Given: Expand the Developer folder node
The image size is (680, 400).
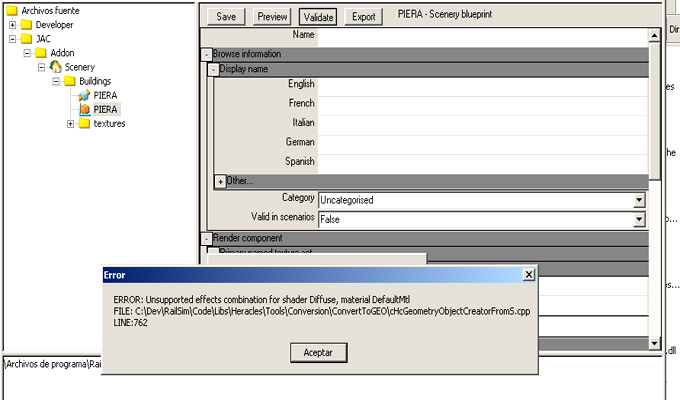Looking at the screenshot, I should coord(12,25).
